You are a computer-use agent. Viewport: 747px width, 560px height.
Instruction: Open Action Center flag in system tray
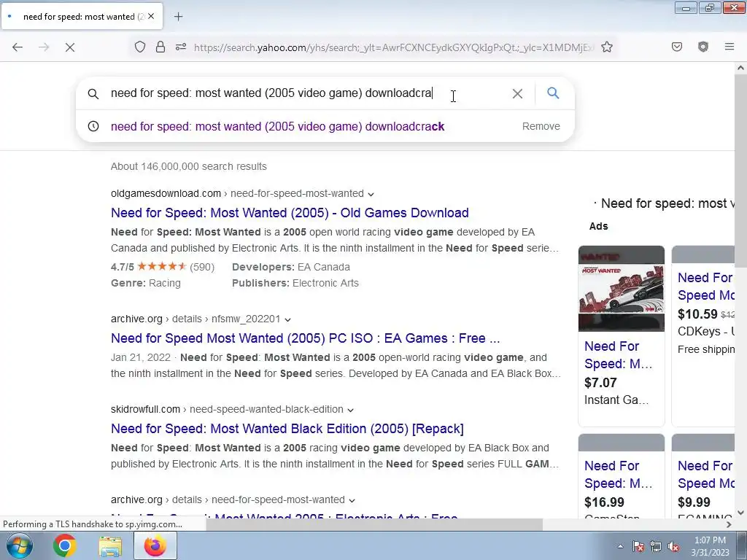(x=638, y=547)
